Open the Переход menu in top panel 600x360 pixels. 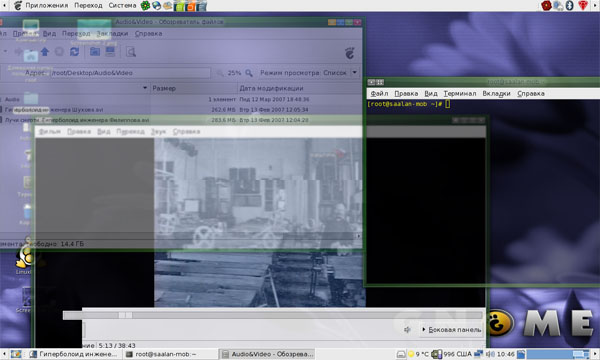coord(88,5)
